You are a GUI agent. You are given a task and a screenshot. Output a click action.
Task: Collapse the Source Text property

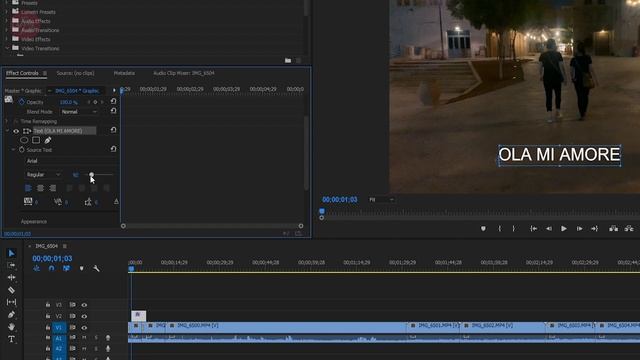(13, 150)
